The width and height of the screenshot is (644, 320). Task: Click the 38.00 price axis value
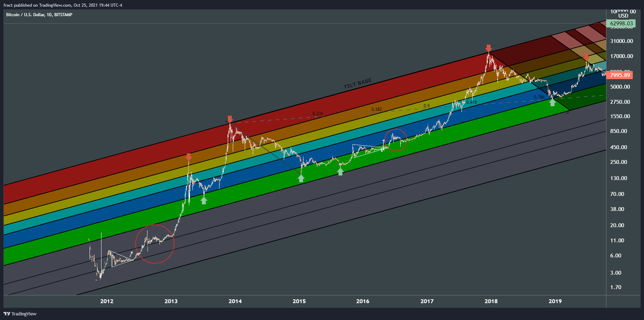tap(617, 209)
